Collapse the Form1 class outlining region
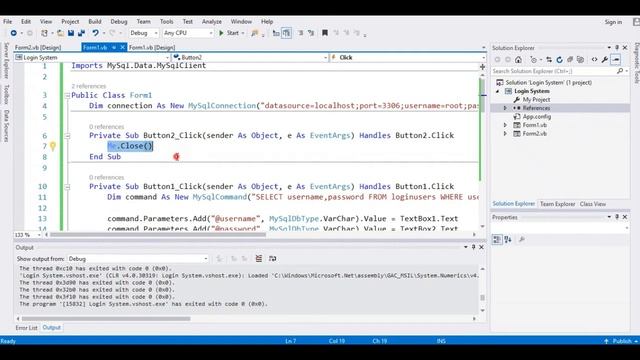The image size is (640, 360). [67, 96]
